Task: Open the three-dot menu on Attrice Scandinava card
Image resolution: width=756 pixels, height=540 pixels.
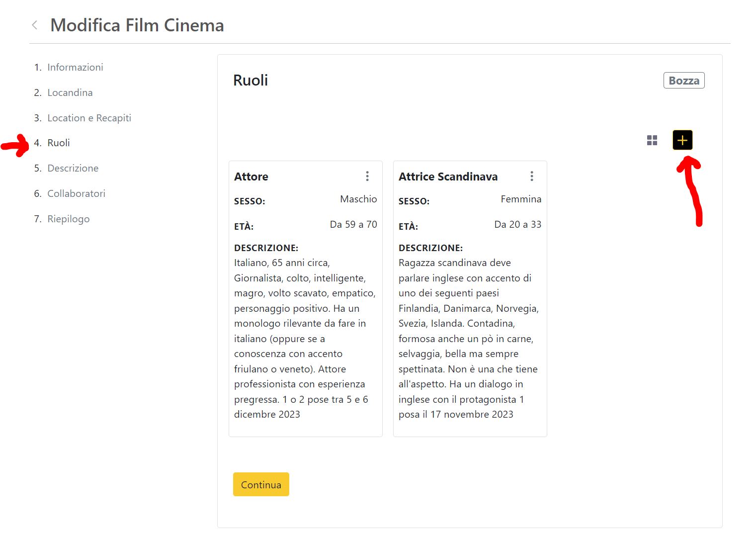Action: 532,176
